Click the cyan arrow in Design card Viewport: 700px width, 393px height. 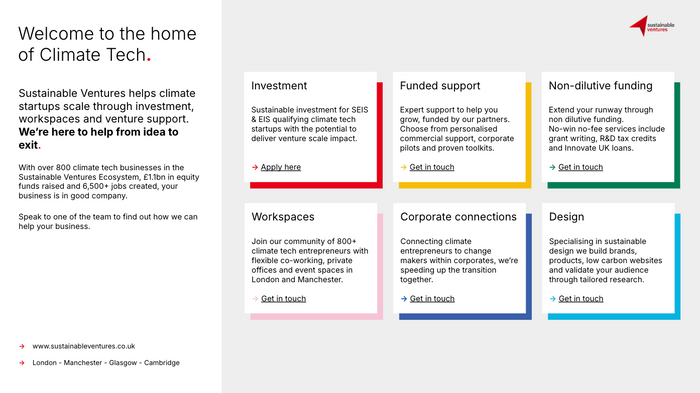coord(552,299)
